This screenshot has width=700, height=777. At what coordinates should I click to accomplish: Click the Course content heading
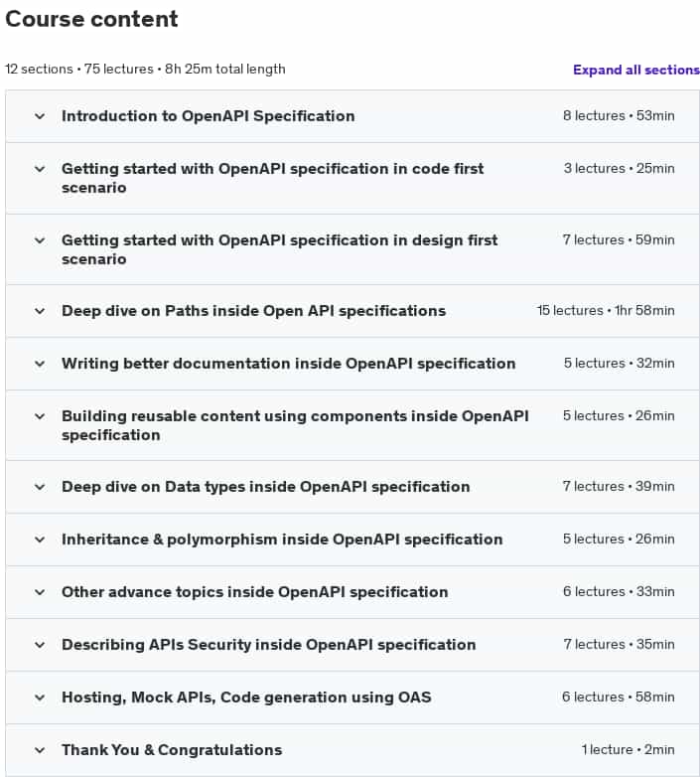click(91, 19)
